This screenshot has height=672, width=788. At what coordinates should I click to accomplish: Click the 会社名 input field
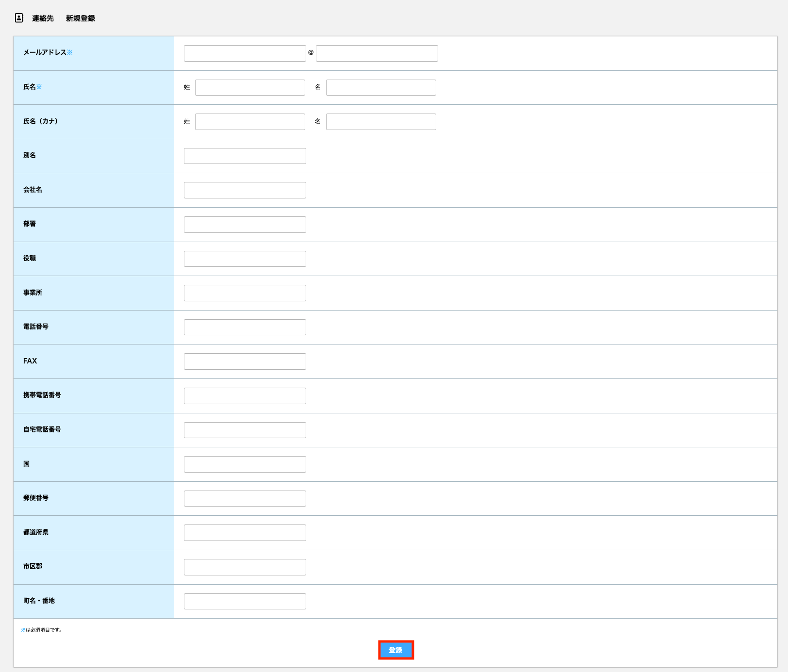[245, 190]
